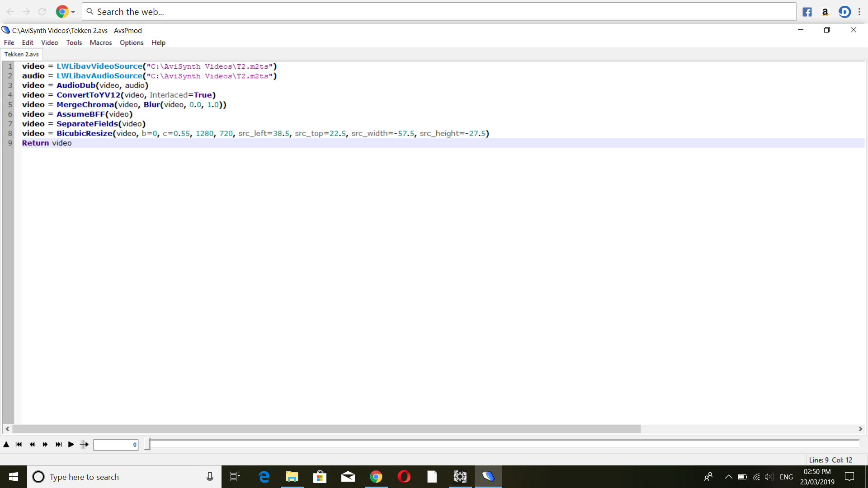Click the video frame slider handle
The width and height of the screenshot is (868, 488).
click(x=147, y=444)
